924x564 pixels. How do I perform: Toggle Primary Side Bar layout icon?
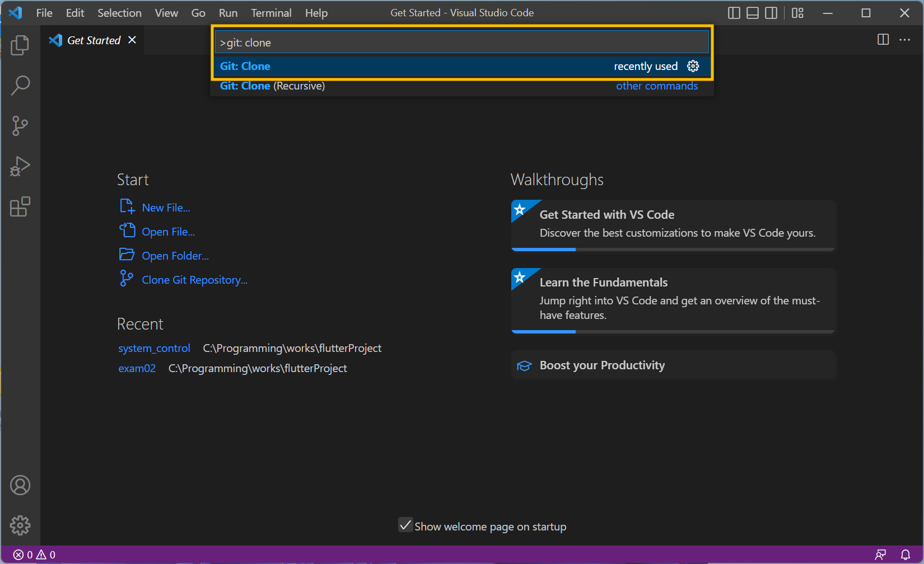pyautogui.click(x=734, y=13)
